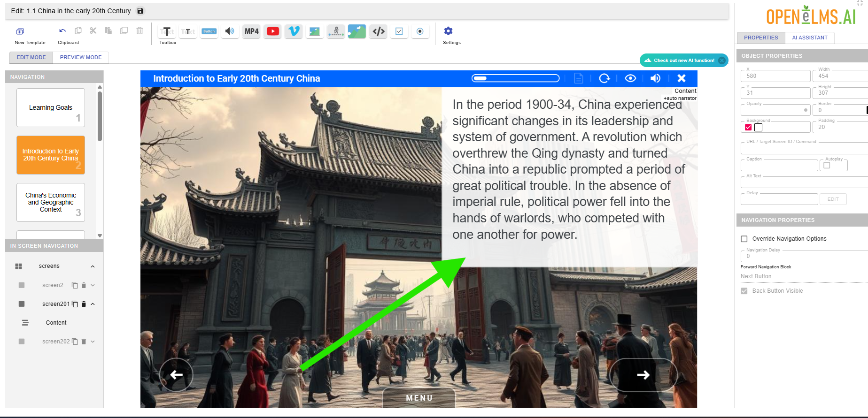Expand the screen2 chevron
Image resolution: width=868 pixels, height=418 pixels.
(93, 285)
